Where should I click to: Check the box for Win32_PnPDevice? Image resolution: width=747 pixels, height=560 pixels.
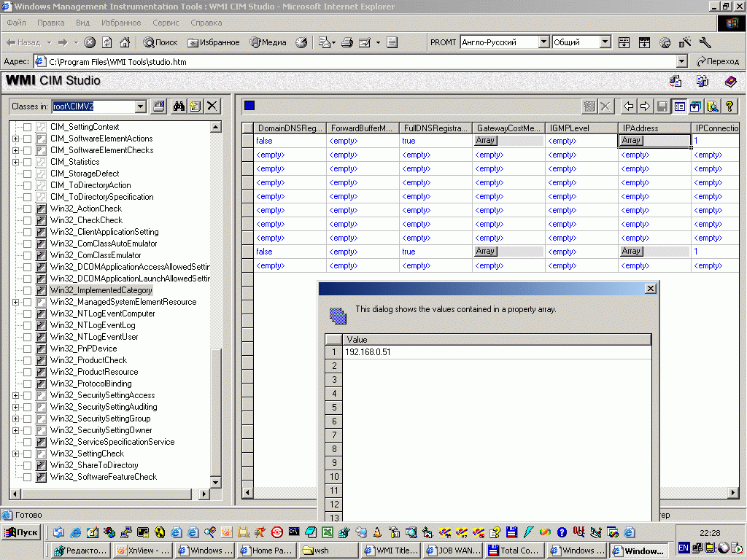pyautogui.click(x=27, y=349)
